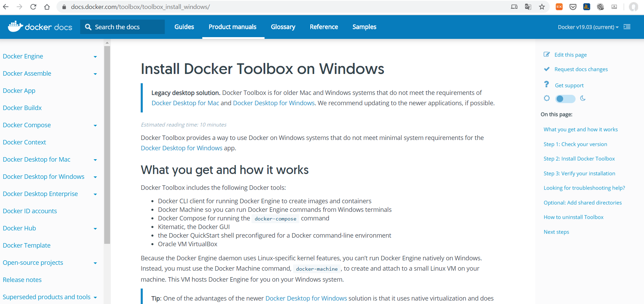Jump to Step 3: Verify your installation
The height and width of the screenshot is (304, 644).
click(579, 173)
